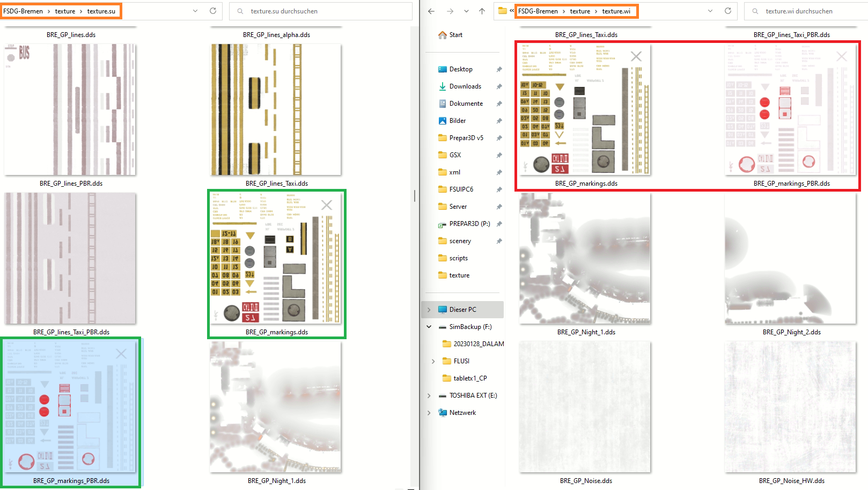Open recent locations dropdown arrow

[x=466, y=11]
